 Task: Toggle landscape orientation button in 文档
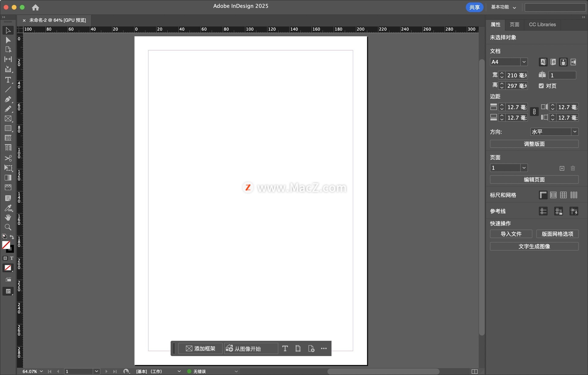(573, 62)
